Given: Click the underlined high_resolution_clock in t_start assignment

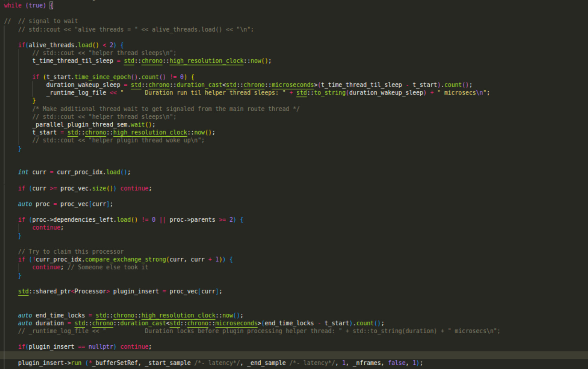Looking at the screenshot, I should (x=150, y=132).
